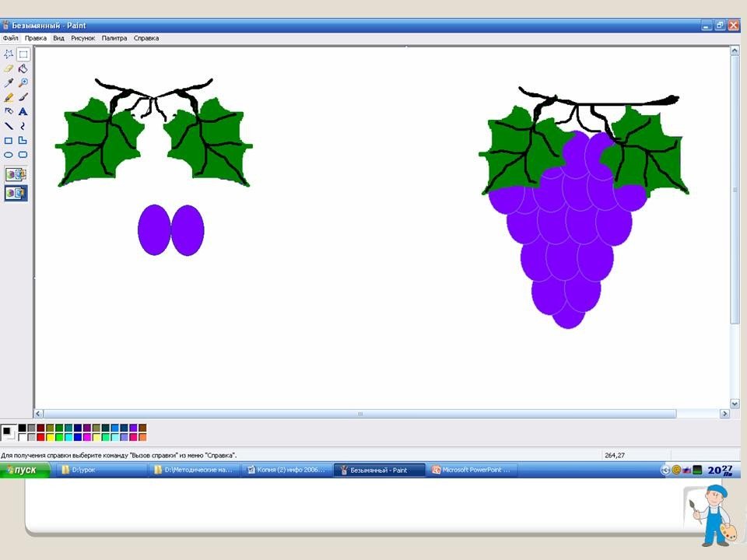Open the Палитра menu
The image size is (747, 560).
pos(114,38)
